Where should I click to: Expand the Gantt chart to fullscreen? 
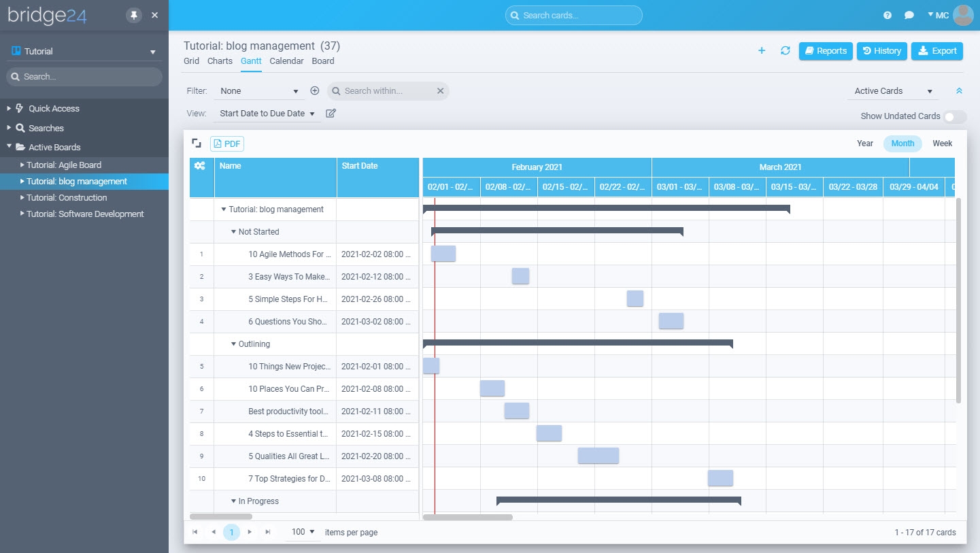[197, 143]
